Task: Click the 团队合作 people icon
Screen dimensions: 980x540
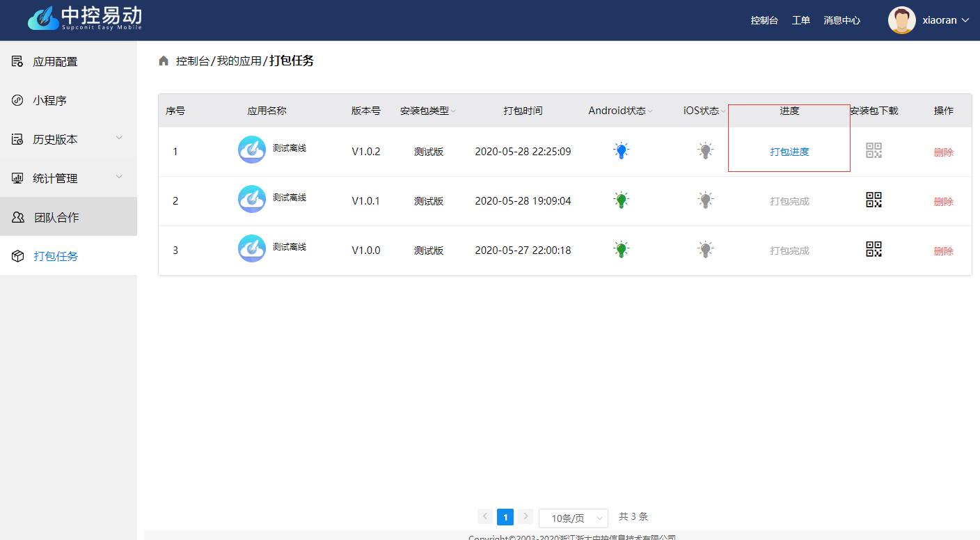Action: pyautogui.click(x=18, y=217)
